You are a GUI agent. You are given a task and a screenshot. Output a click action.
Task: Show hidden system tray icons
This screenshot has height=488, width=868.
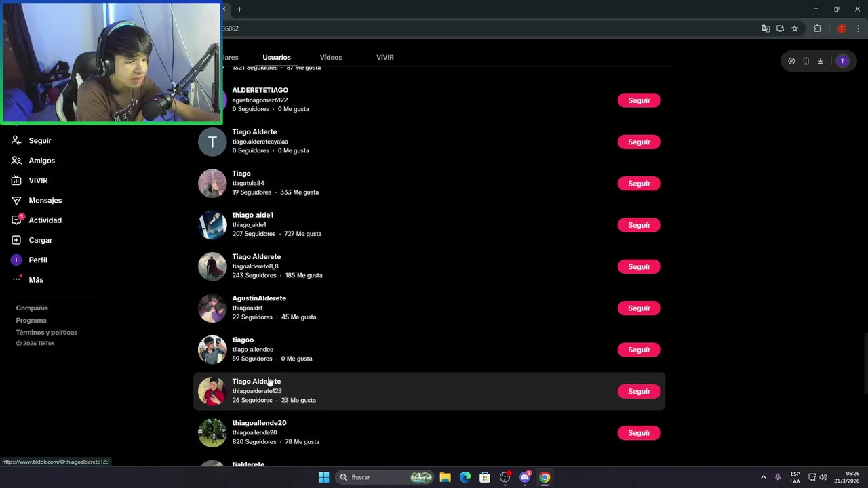[x=763, y=477]
